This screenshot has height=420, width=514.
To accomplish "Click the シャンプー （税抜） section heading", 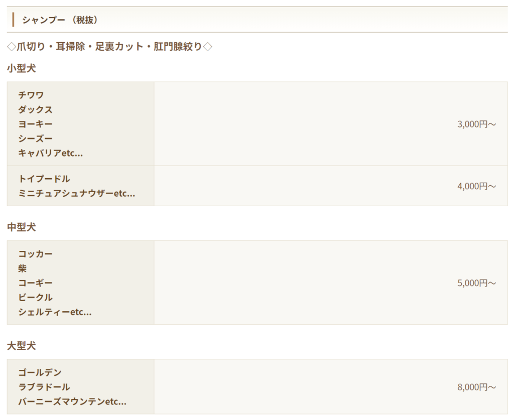I will pyautogui.click(x=60, y=20).
